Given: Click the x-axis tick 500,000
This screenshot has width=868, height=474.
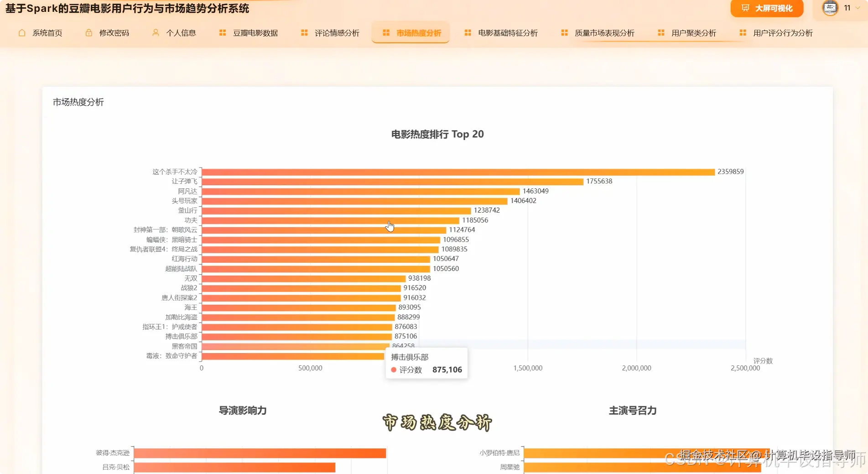Looking at the screenshot, I should 310,368.
